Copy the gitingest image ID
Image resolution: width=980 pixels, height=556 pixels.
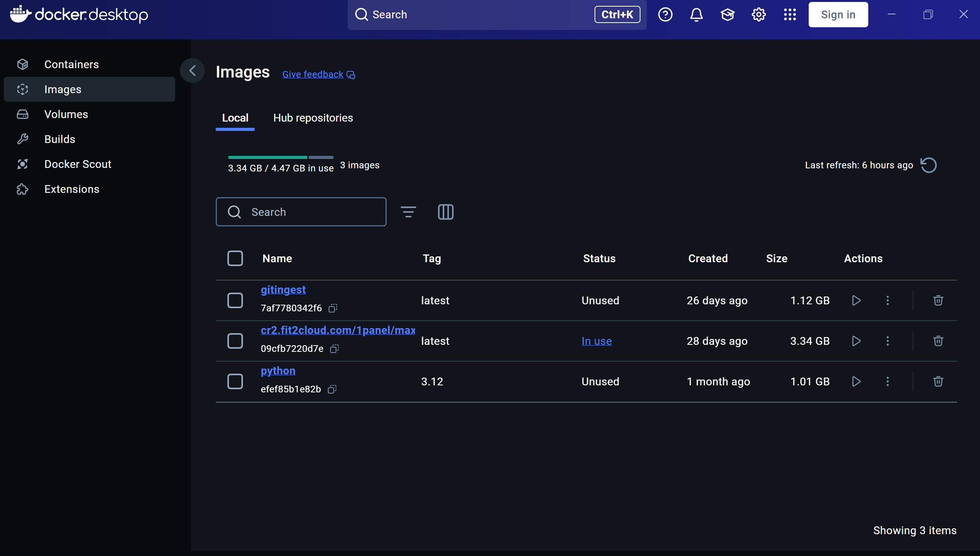(333, 308)
